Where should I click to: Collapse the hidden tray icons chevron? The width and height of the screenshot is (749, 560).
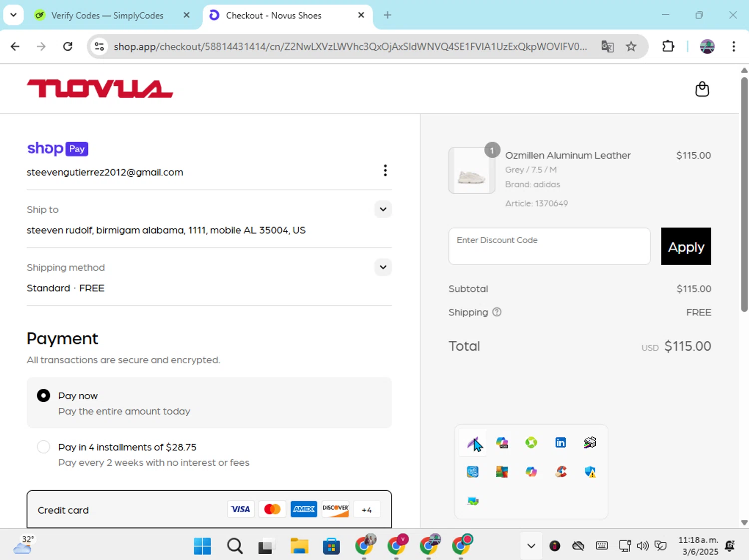[531, 546]
